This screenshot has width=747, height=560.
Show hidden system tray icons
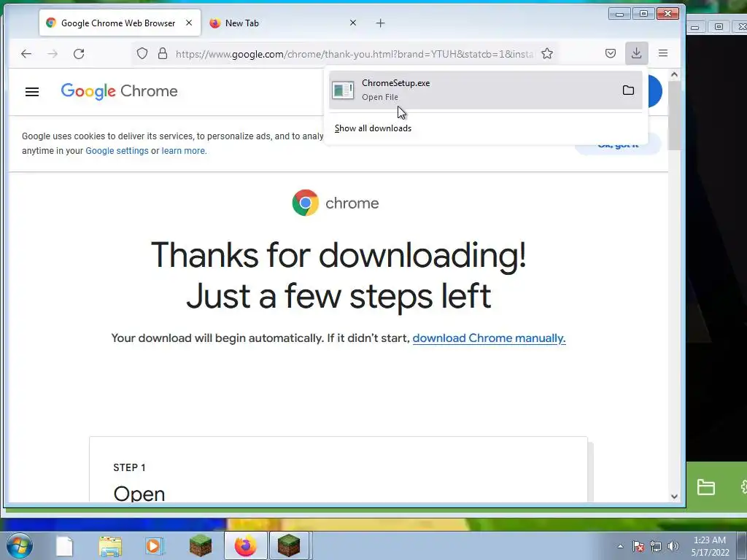pos(620,546)
